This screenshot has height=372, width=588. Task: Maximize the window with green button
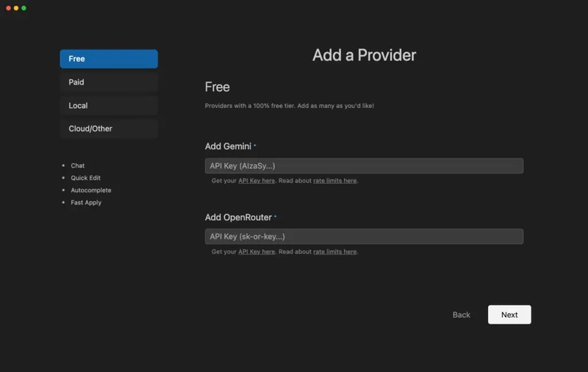pos(24,8)
